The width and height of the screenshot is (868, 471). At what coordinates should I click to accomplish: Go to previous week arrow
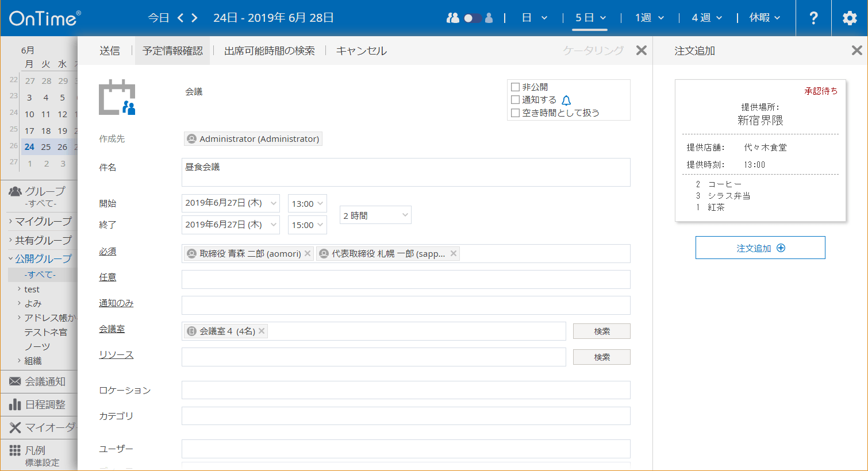(x=180, y=18)
